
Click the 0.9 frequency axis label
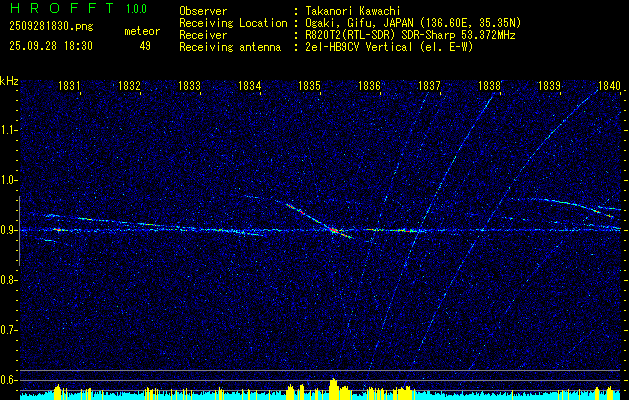pyautogui.click(x=7, y=230)
